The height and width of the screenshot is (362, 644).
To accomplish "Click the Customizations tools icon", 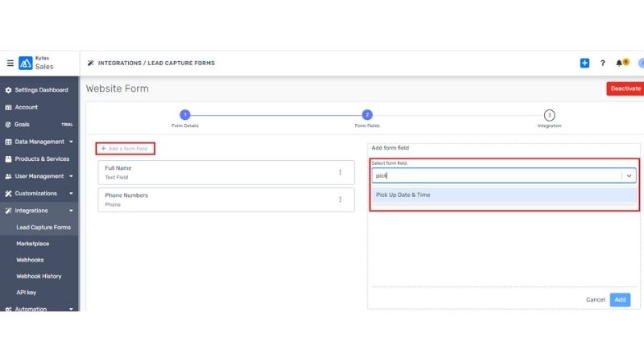I will pyautogui.click(x=8, y=193).
